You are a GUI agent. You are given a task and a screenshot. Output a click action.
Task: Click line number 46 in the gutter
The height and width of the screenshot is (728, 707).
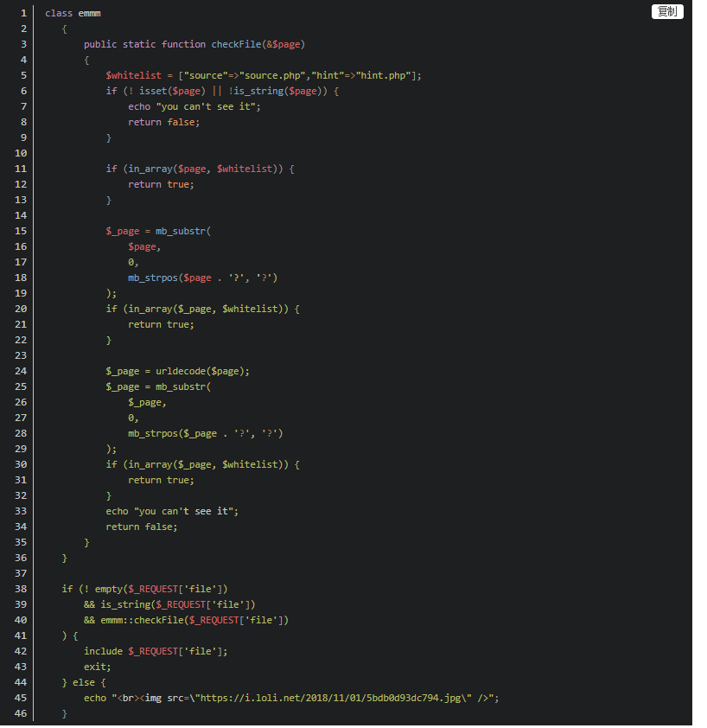click(x=21, y=713)
